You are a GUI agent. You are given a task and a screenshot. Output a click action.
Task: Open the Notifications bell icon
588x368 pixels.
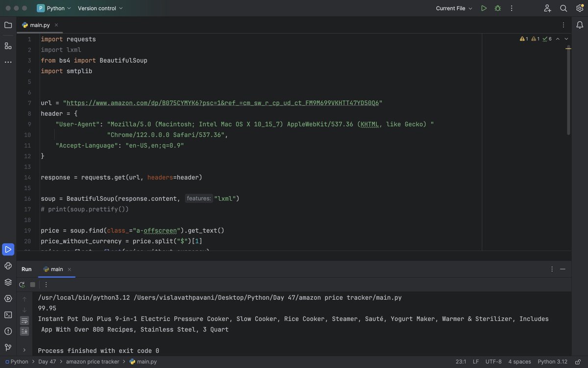click(580, 25)
